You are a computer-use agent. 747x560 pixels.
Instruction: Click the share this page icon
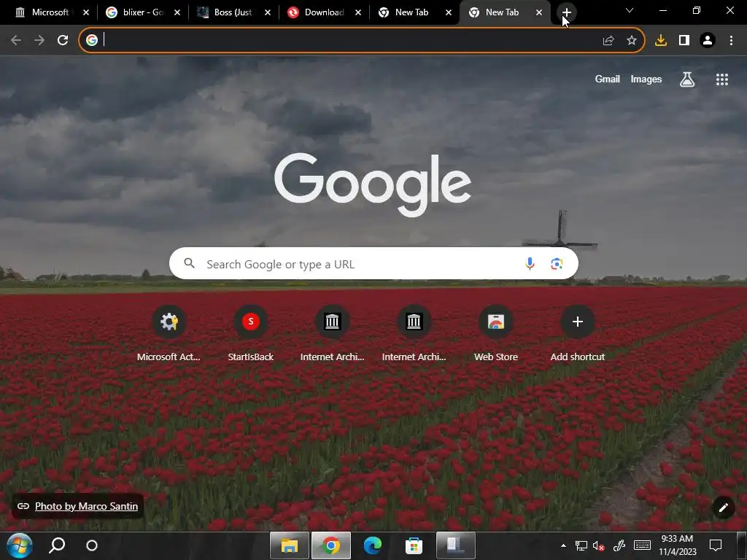608,41
